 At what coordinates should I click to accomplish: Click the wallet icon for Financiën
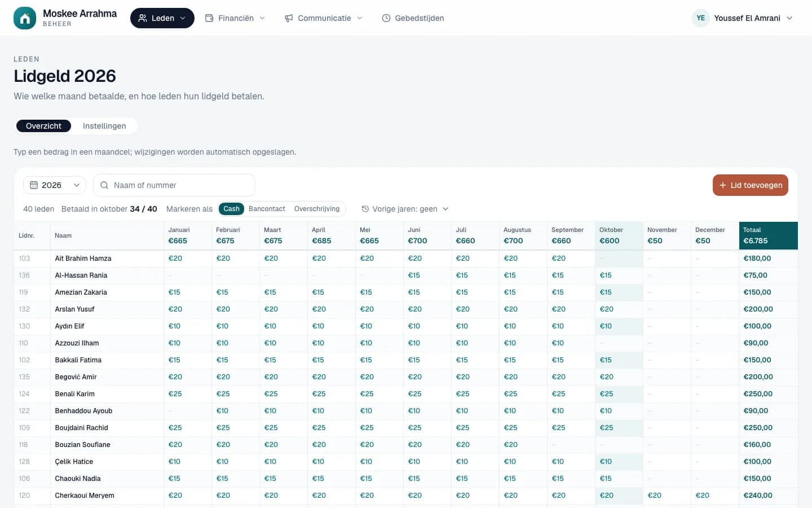click(209, 18)
